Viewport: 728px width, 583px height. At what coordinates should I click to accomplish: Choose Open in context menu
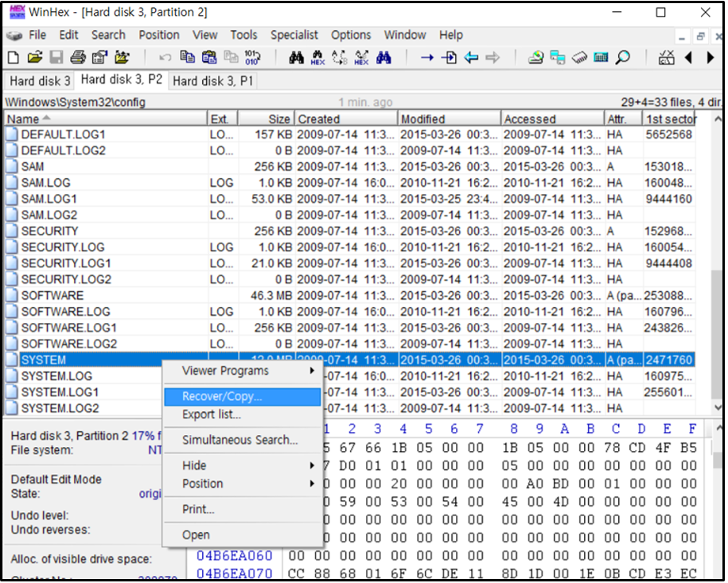point(243,534)
